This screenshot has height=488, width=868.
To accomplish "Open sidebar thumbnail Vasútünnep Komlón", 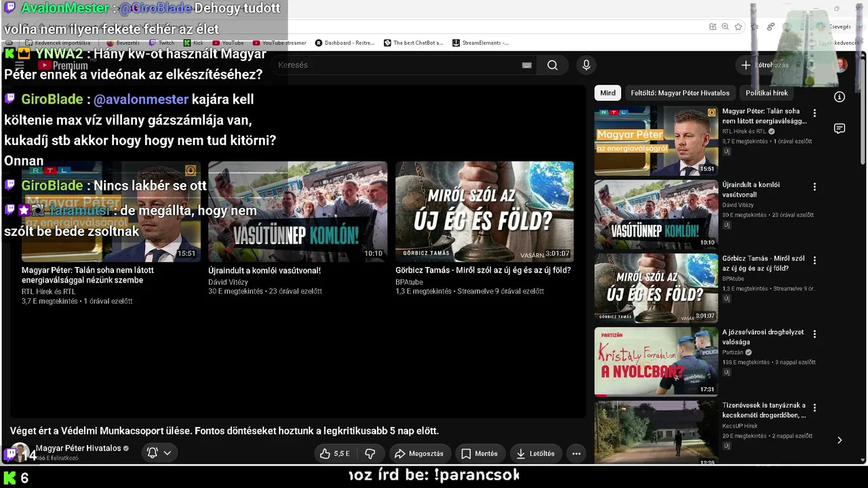I will tap(656, 215).
